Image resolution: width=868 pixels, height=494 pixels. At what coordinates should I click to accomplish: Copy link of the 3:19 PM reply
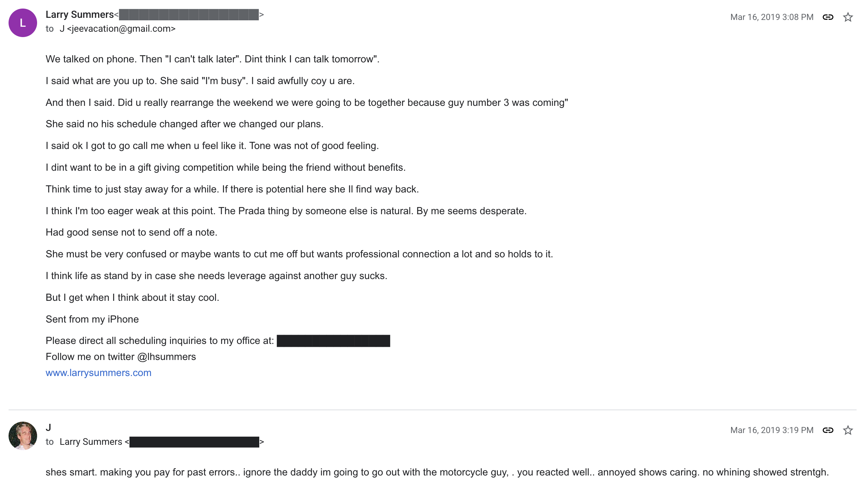point(828,430)
